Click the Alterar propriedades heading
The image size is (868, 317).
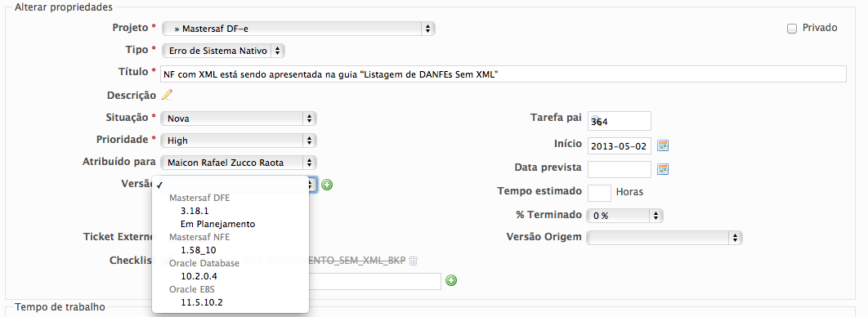pos(64,7)
